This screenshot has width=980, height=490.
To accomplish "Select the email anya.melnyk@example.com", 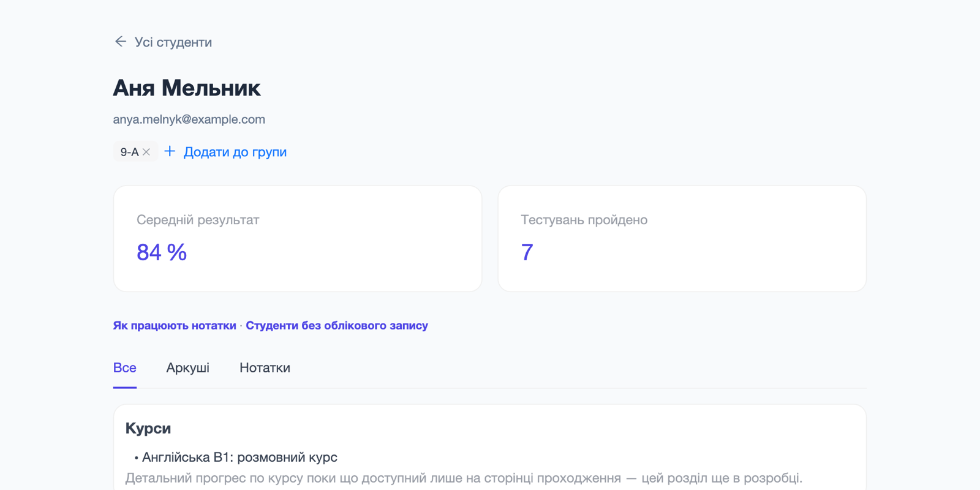I will point(189,119).
